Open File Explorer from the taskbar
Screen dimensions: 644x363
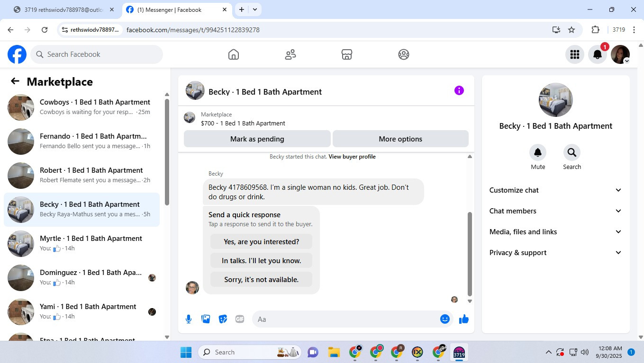click(x=334, y=352)
